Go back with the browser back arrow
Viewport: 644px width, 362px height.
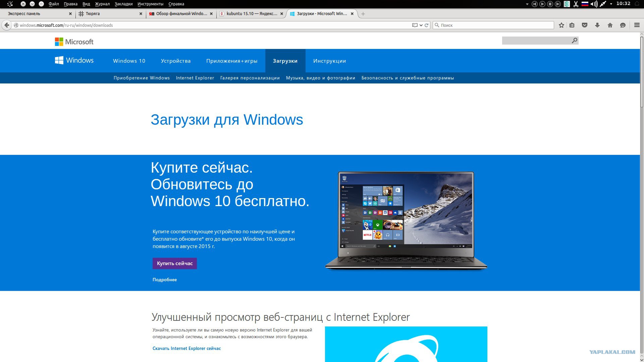click(x=7, y=25)
